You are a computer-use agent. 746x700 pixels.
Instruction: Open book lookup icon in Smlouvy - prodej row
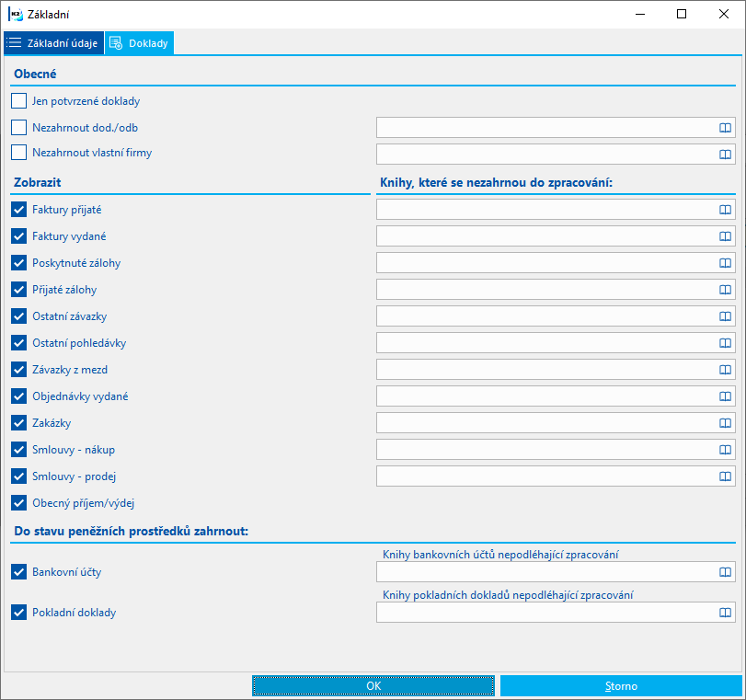725,476
